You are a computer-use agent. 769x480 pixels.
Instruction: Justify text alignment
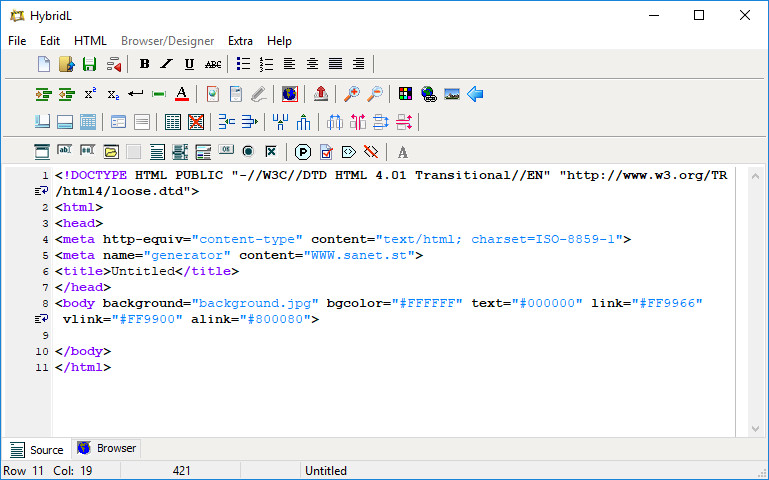[335, 64]
